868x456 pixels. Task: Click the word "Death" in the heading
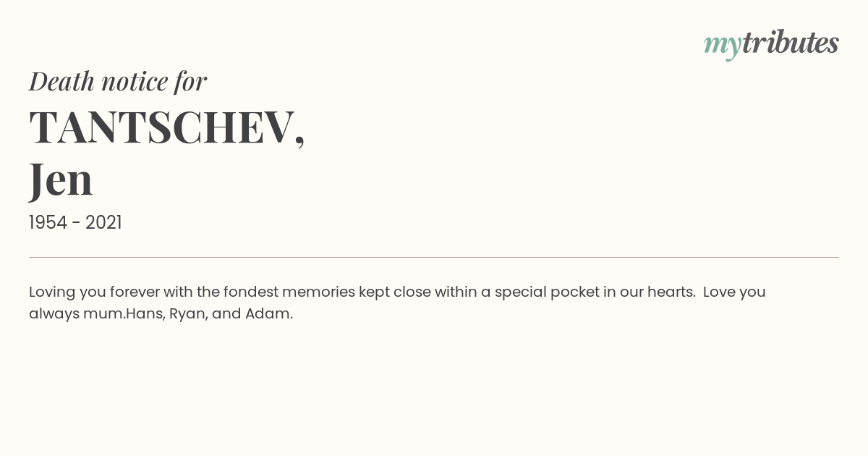61,81
